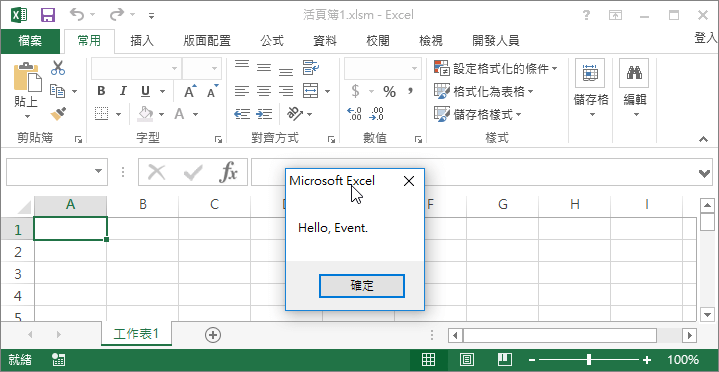Viewport: 719px width, 372px height.
Task: Expand the Name Box dropdown
Action: [98, 172]
